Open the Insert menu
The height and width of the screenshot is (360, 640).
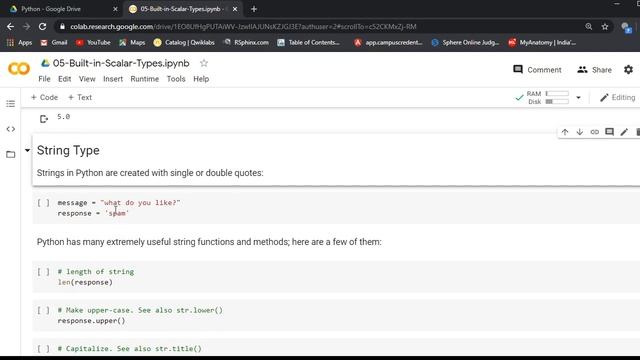[113, 79]
